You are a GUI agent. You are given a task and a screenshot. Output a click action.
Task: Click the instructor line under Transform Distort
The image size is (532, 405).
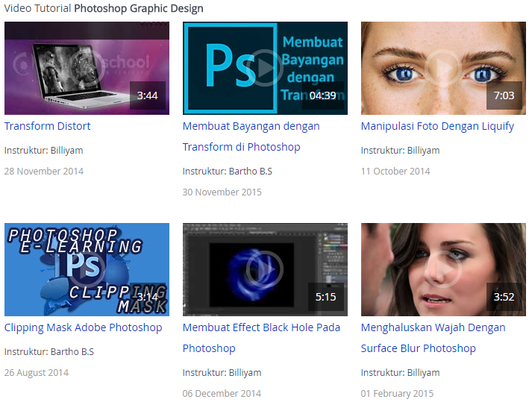(x=43, y=151)
